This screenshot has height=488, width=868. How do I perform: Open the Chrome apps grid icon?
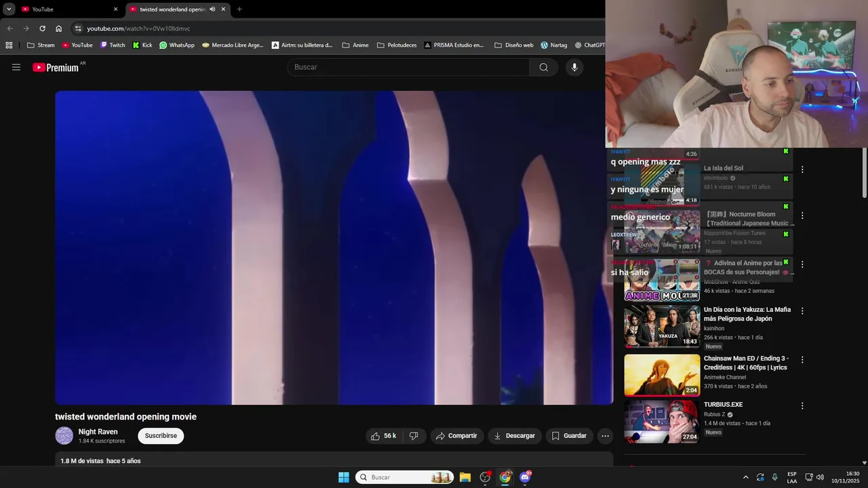point(9,45)
